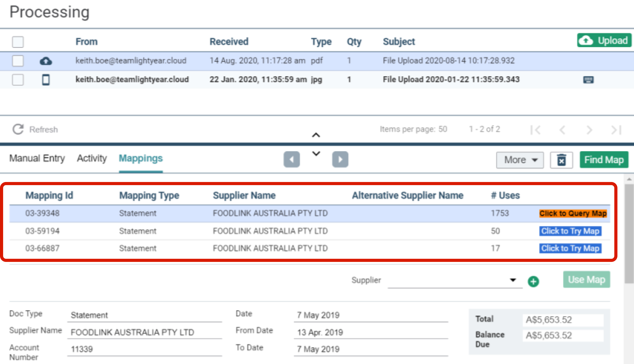Click the Refresh icon
Screen dimensions: 634x364
click(18, 129)
